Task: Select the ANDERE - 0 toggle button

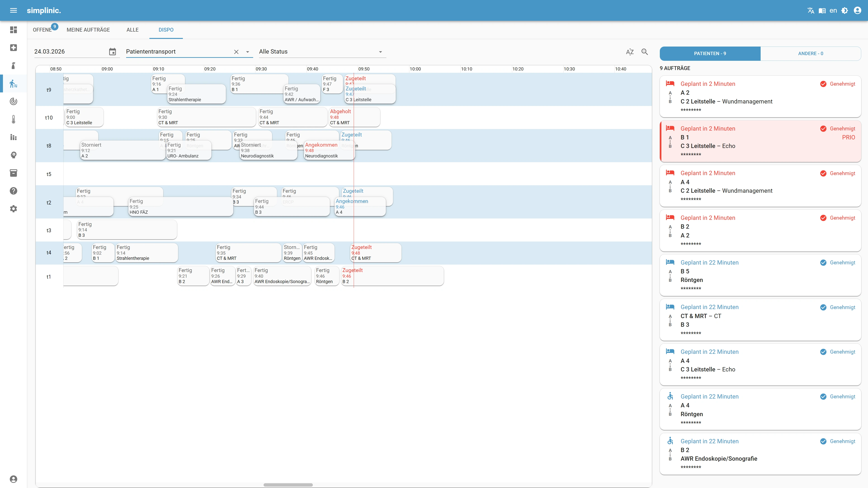Action: coord(810,54)
